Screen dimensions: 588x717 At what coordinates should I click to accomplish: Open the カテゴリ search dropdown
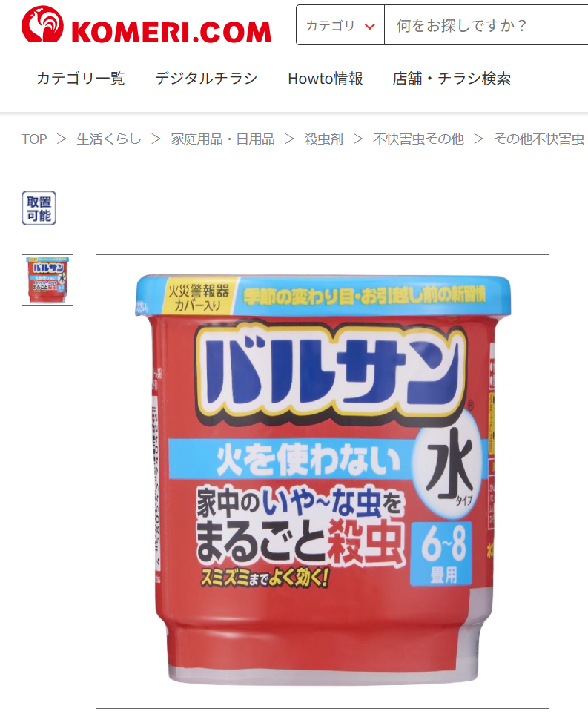pos(340,25)
